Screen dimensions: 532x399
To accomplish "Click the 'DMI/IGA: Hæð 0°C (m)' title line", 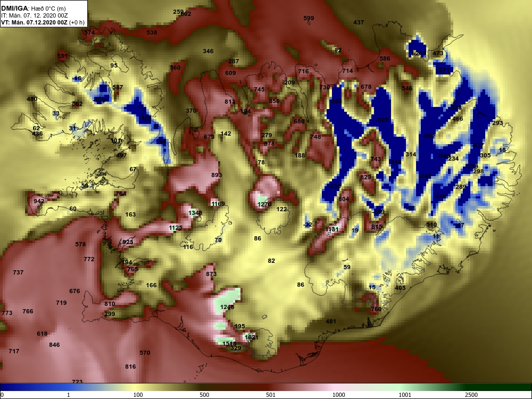I will [x=33, y=9].
